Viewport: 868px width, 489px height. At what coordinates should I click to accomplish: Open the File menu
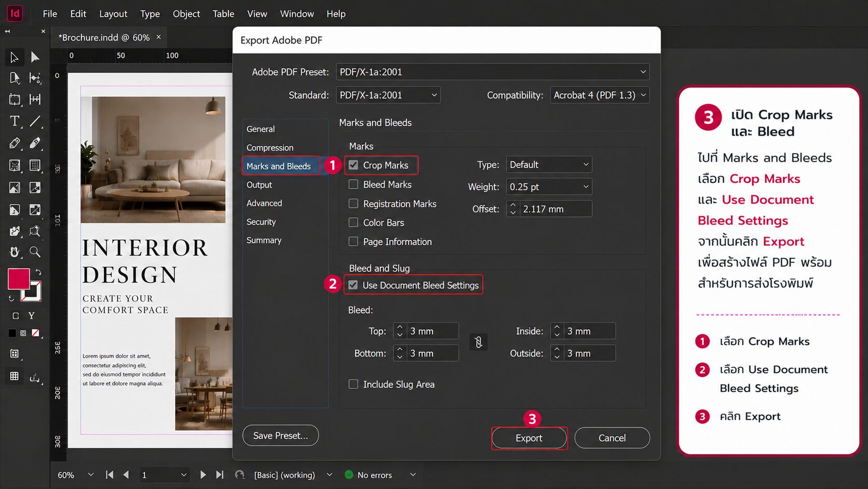50,14
